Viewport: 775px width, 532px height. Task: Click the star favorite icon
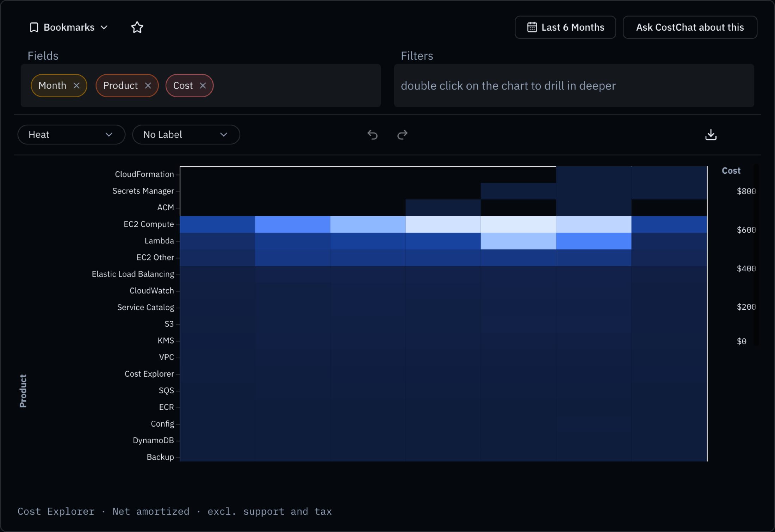click(x=137, y=27)
